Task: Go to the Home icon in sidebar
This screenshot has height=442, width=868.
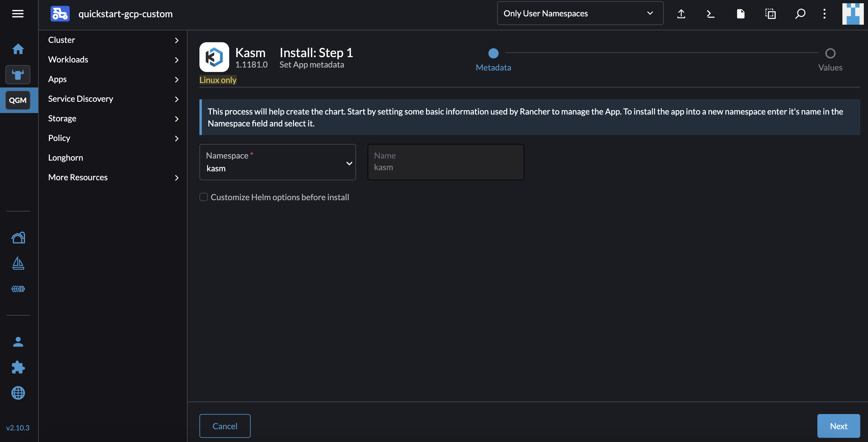Action: point(18,49)
